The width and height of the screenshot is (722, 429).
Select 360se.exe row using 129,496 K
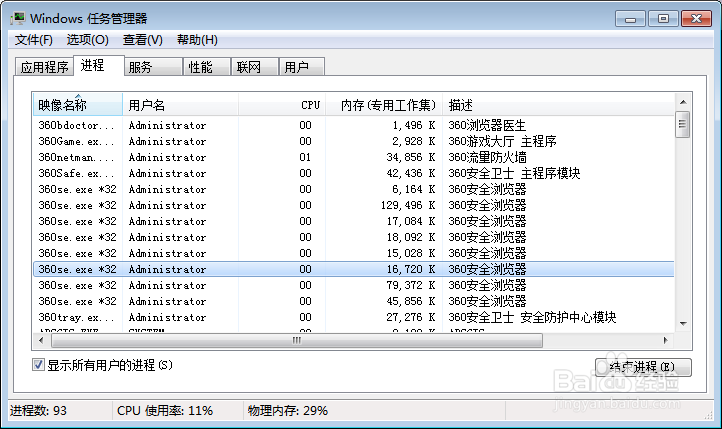click(354, 205)
